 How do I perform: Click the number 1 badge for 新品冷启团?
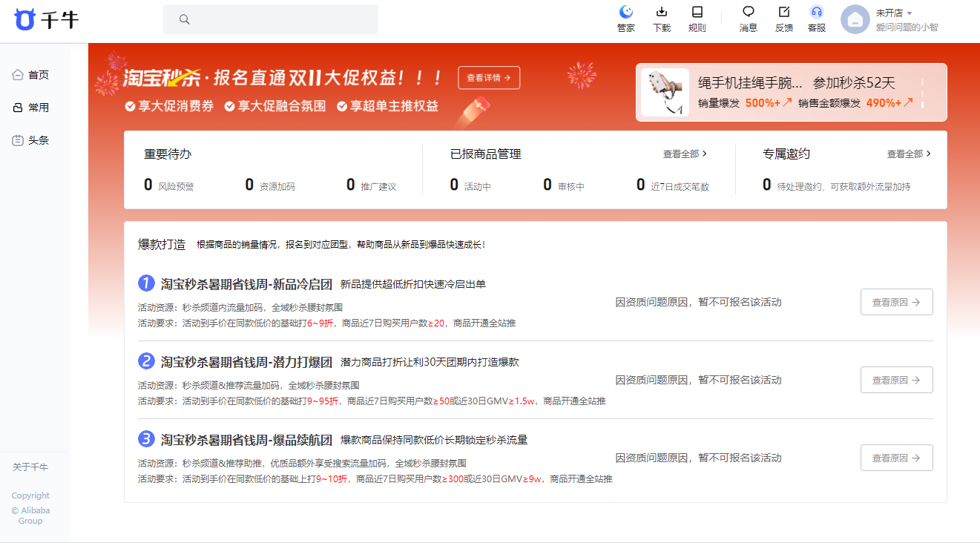click(x=146, y=283)
